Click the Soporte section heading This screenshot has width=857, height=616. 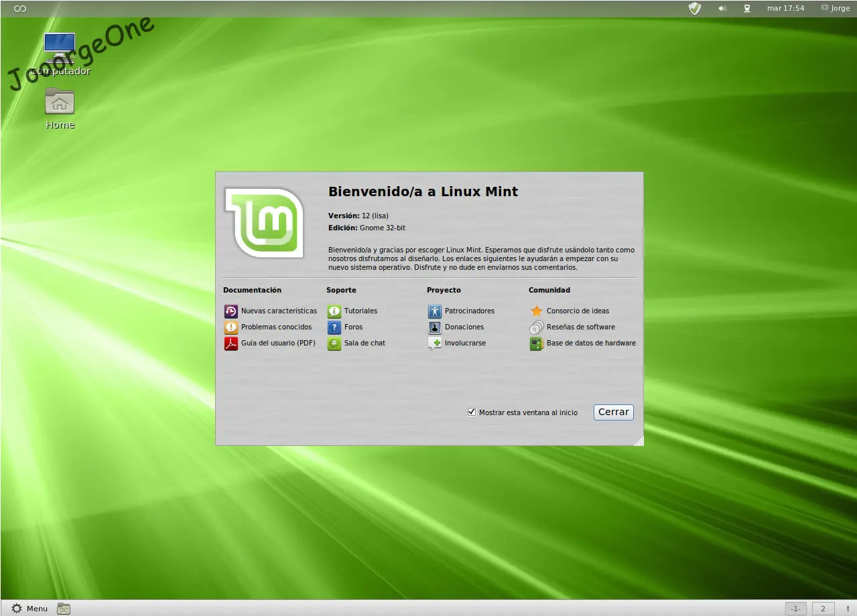[x=341, y=291]
